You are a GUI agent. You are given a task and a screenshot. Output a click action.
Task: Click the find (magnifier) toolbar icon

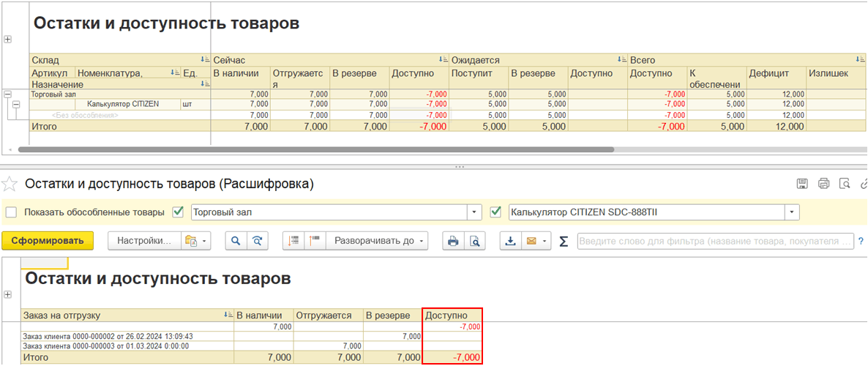pos(236,241)
